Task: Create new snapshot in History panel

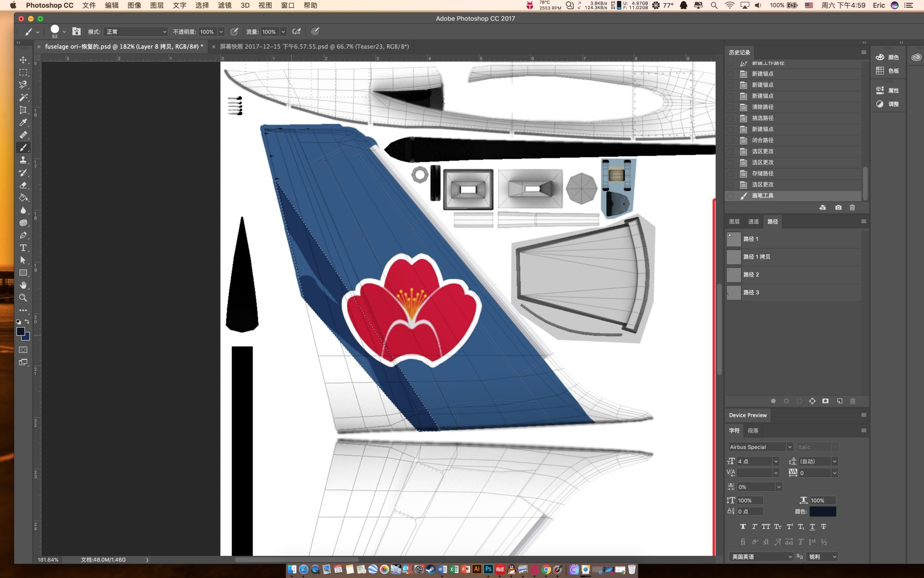Action: [x=838, y=208]
